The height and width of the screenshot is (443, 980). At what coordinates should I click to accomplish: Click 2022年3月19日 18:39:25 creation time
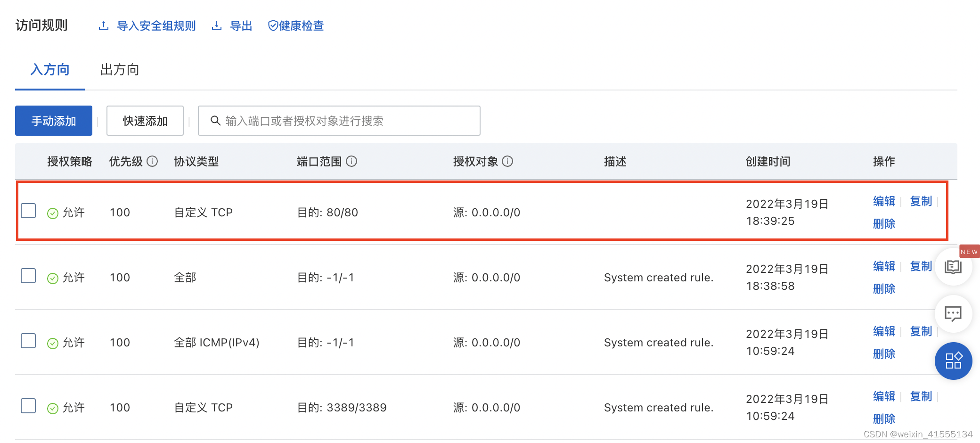pyautogui.click(x=787, y=213)
